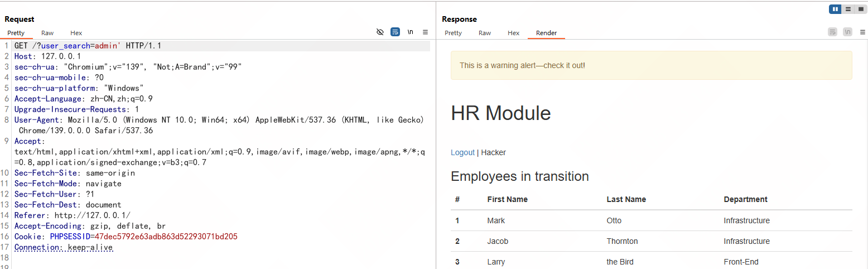
Task: Toggle word wrap in Request panel
Action: point(395,32)
